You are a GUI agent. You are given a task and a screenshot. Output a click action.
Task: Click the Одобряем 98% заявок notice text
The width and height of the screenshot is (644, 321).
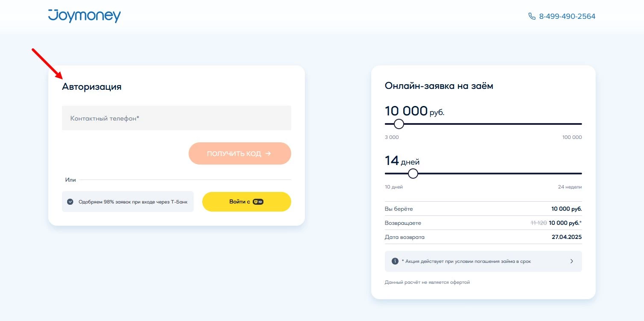click(x=133, y=202)
